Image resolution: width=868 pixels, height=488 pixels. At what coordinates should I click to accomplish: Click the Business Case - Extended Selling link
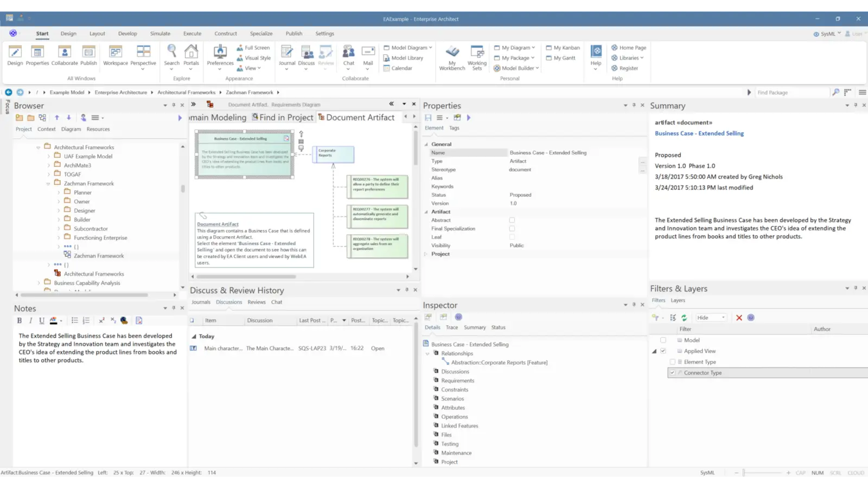[699, 133]
